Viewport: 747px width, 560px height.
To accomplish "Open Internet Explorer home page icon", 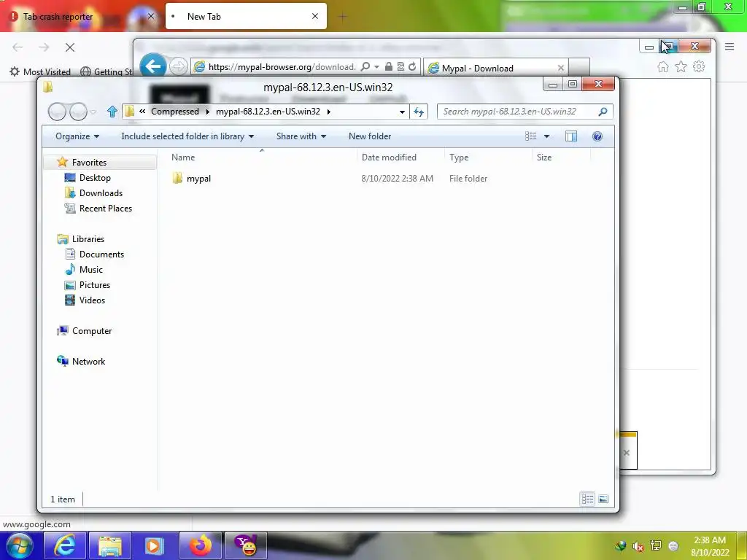I will [x=662, y=66].
